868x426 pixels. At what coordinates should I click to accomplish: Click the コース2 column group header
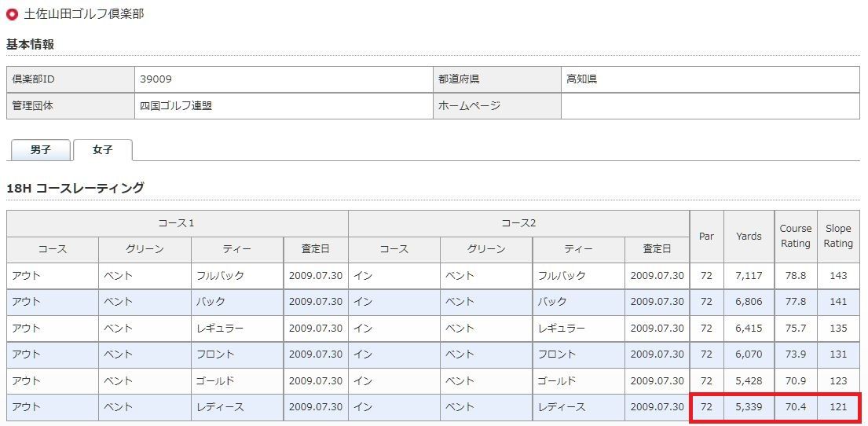pos(518,223)
